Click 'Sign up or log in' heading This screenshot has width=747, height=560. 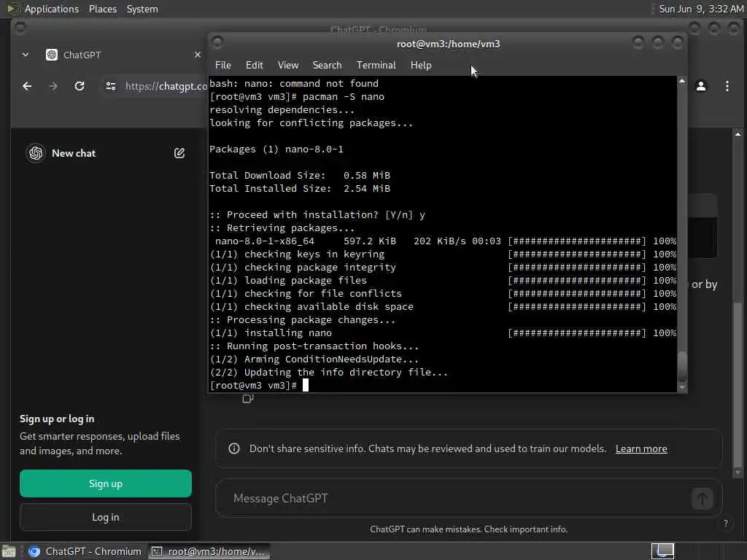coord(57,419)
